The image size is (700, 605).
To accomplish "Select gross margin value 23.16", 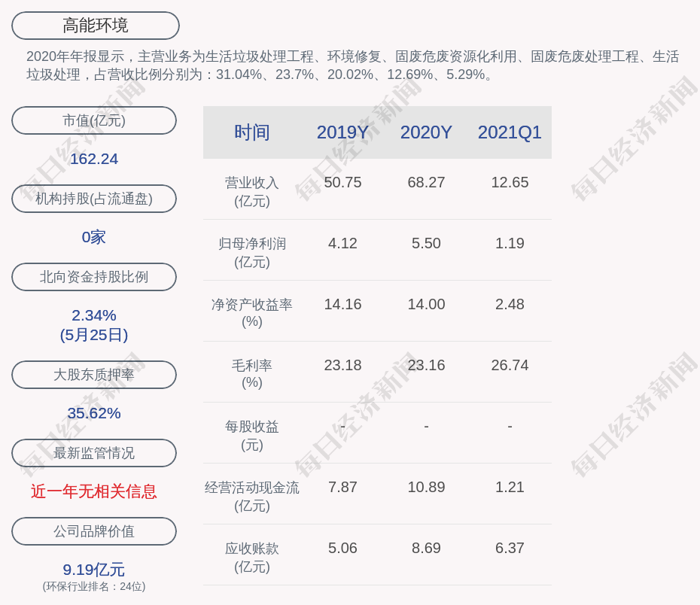I will point(426,365).
